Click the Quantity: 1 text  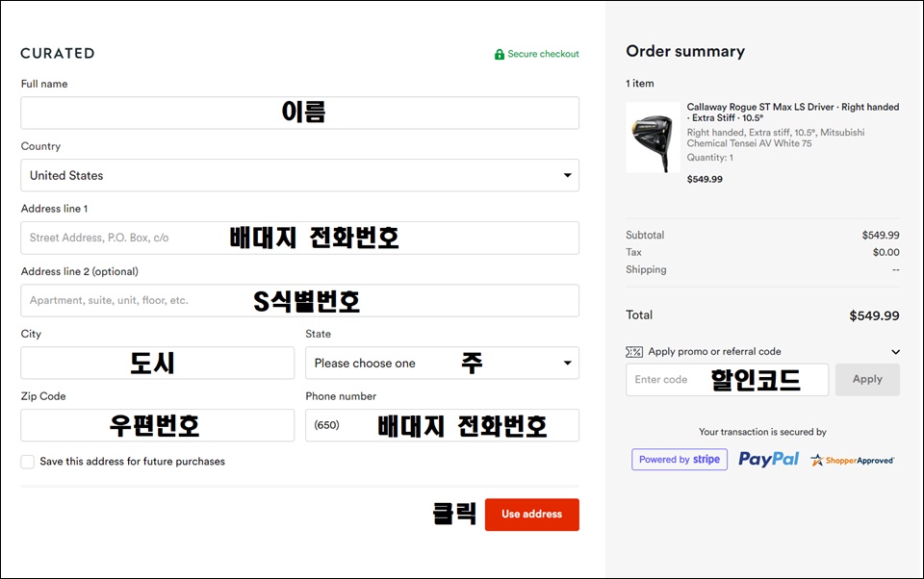(709, 158)
